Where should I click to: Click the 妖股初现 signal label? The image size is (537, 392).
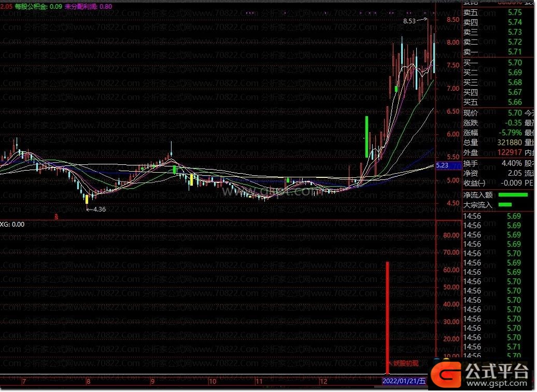click(x=406, y=363)
